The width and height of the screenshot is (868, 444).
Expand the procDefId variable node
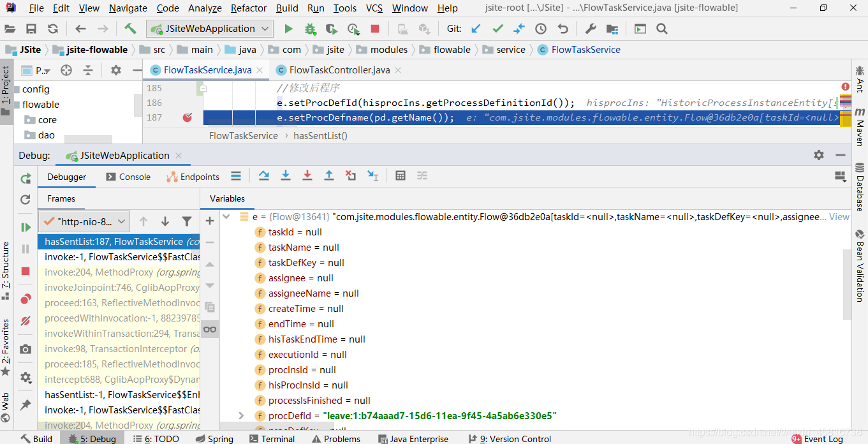(x=241, y=416)
